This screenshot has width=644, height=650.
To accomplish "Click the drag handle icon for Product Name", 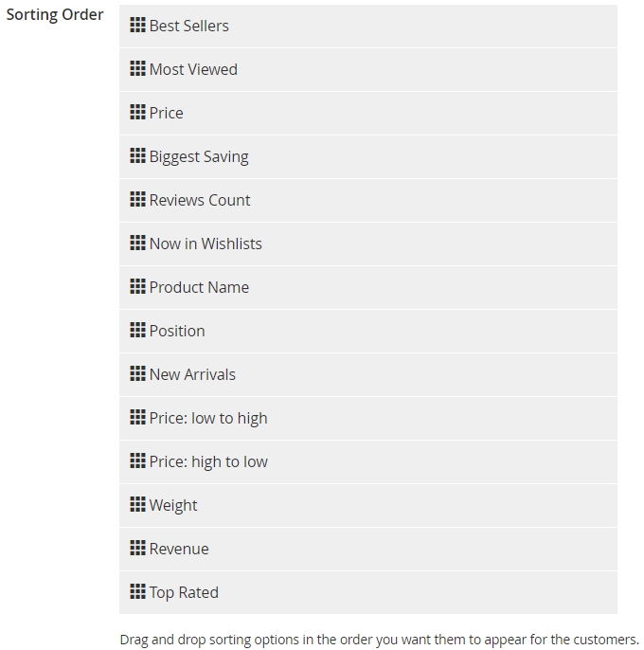I will tap(137, 286).
